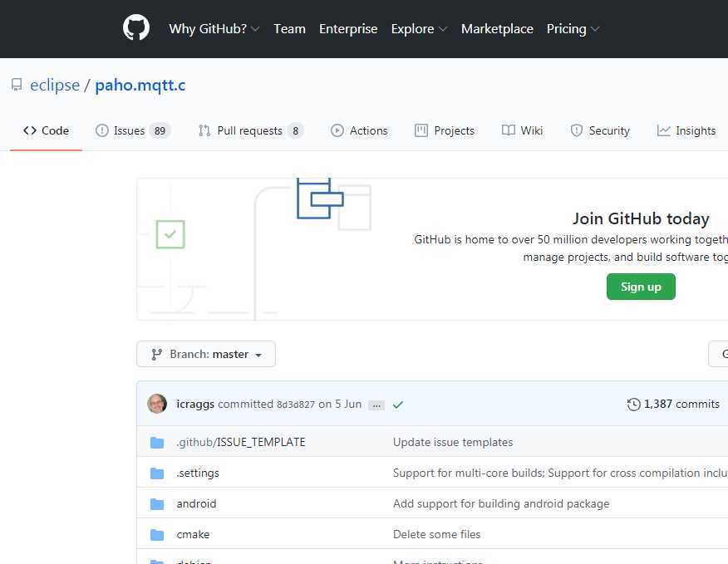
Task: Open the paho.mqtt.c repository link
Action: tap(140, 85)
